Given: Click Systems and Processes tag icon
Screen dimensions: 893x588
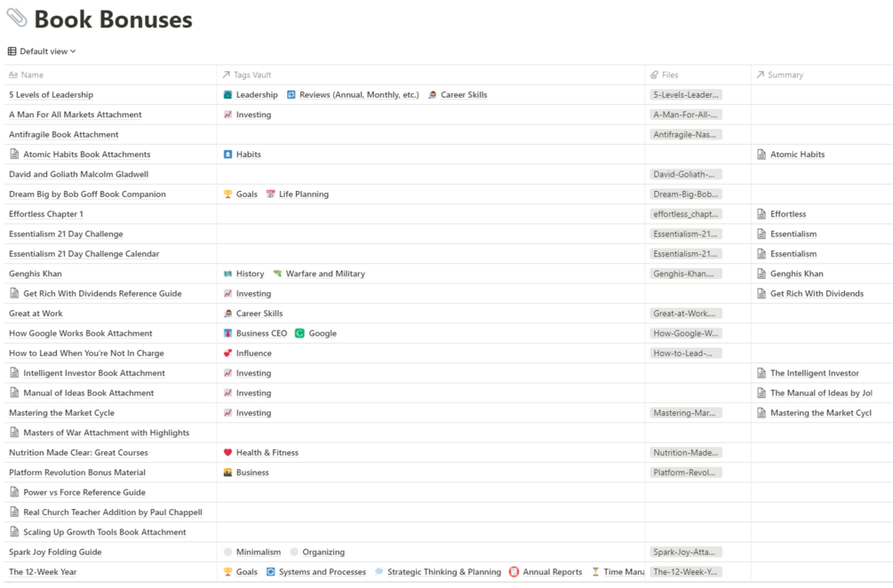Looking at the screenshot, I should pos(270,572).
